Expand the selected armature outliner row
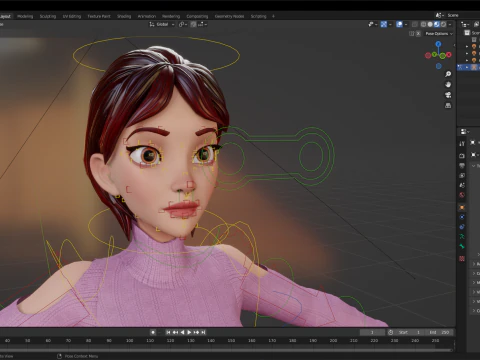This screenshot has height=360, width=480. pyautogui.click(x=467, y=67)
